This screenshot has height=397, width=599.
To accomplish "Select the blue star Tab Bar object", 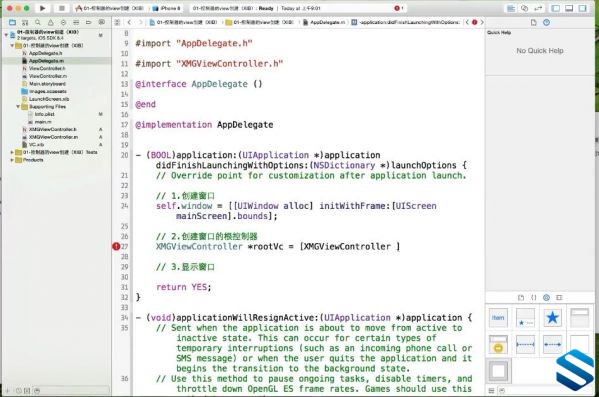I will 552,318.
